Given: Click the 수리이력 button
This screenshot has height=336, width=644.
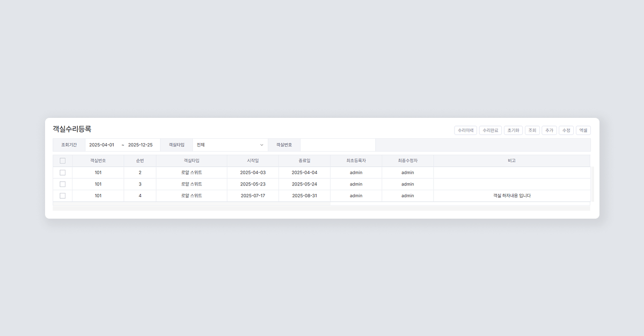Looking at the screenshot, I should point(465,130).
